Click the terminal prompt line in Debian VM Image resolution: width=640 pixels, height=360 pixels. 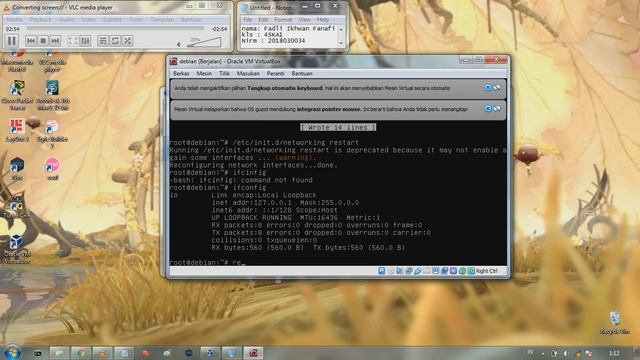pos(208,262)
